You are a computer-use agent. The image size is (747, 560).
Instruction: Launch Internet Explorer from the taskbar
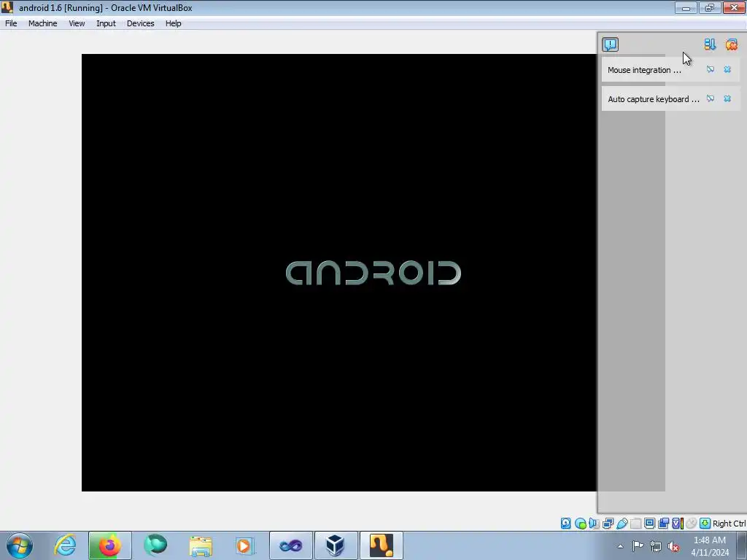coord(65,545)
